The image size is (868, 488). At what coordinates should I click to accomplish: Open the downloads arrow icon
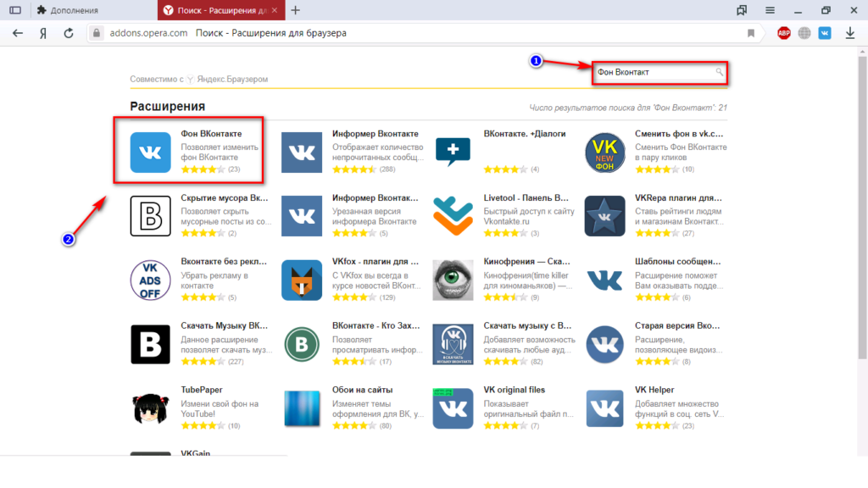pyautogui.click(x=850, y=33)
